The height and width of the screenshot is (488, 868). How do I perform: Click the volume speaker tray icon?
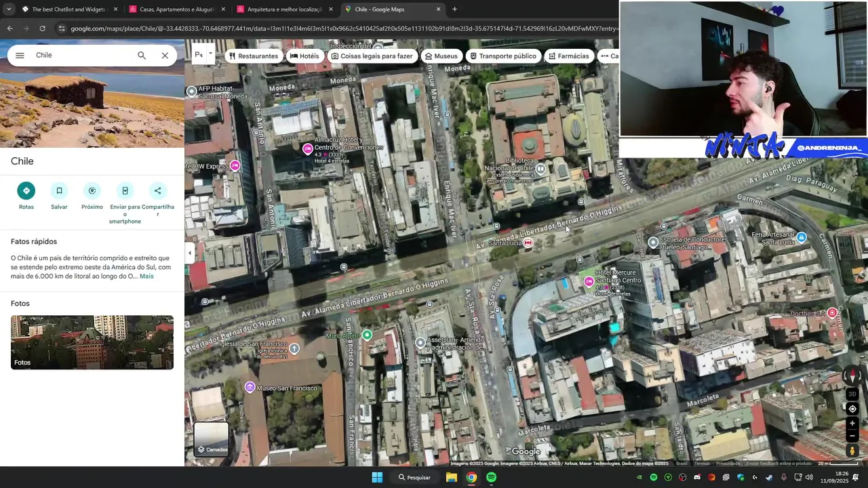(x=809, y=477)
